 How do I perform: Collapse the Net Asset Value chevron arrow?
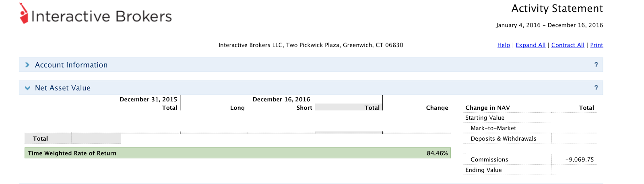[x=27, y=88]
